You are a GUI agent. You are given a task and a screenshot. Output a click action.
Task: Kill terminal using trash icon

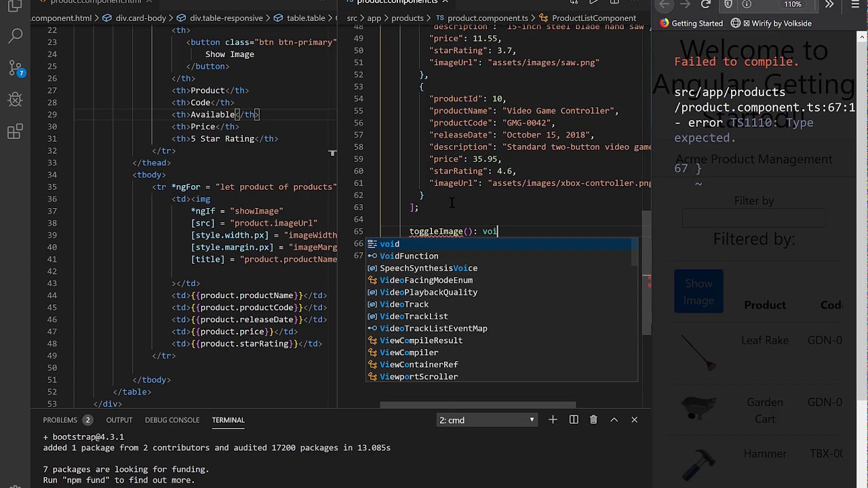[x=593, y=420]
